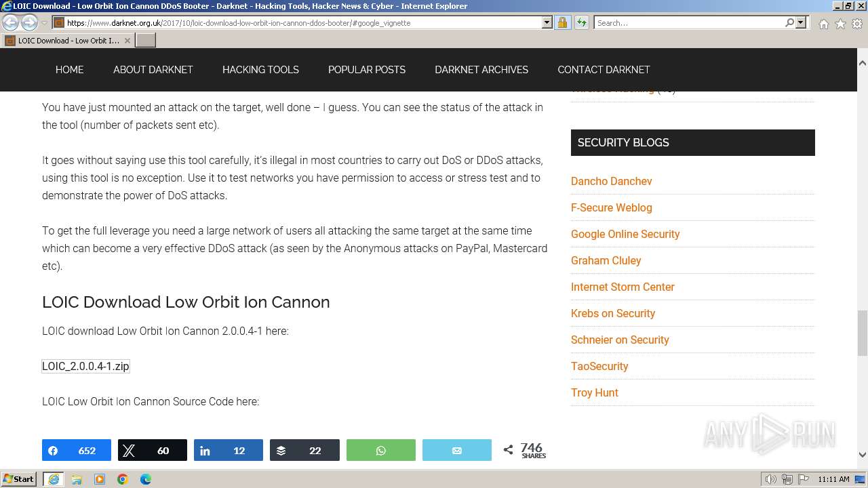The width and height of the screenshot is (868, 488).
Task: Expand the search provider dropdown arrow
Action: [801, 22]
